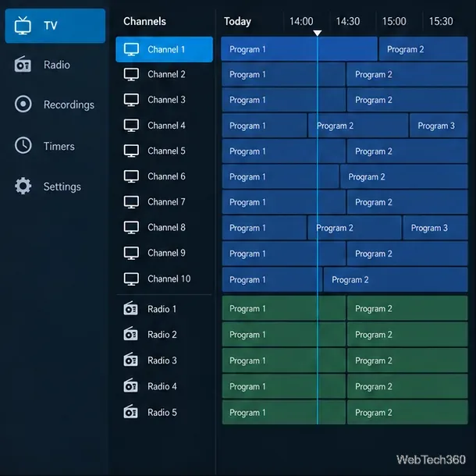Select Program 2 on Channel 10

(x=396, y=279)
